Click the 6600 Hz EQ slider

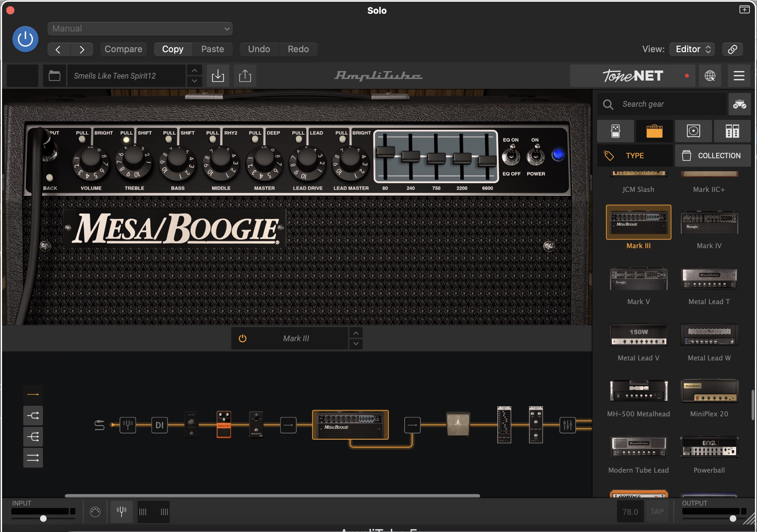click(487, 161)
